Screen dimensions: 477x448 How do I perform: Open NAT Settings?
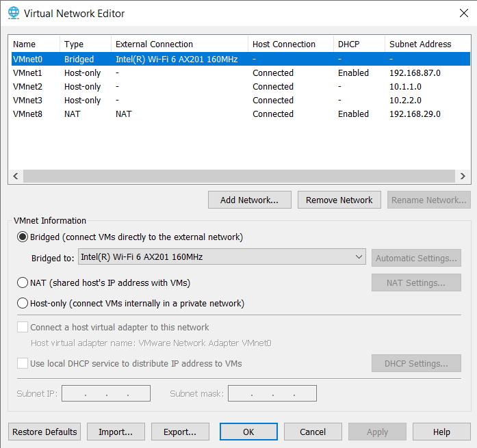click(x=416, y=282)
